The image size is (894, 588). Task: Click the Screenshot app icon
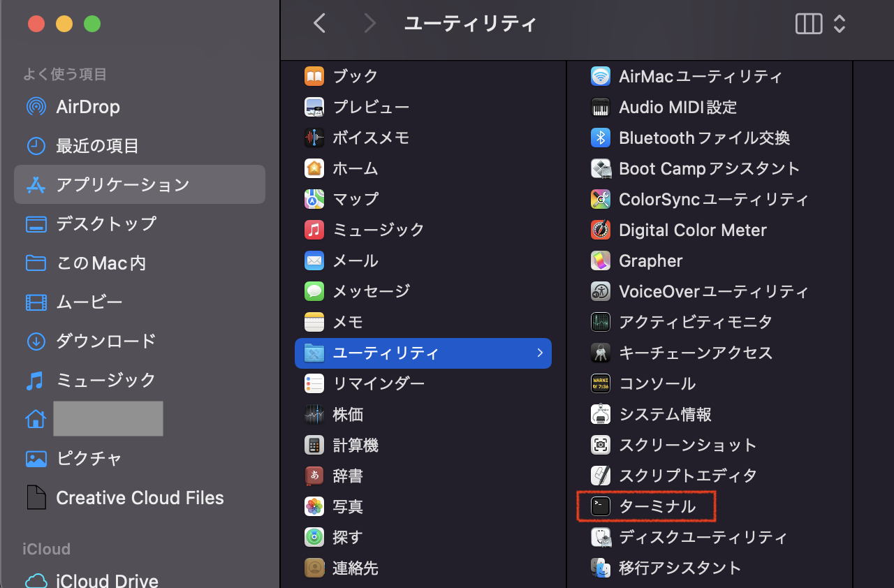tap(601, 445)
